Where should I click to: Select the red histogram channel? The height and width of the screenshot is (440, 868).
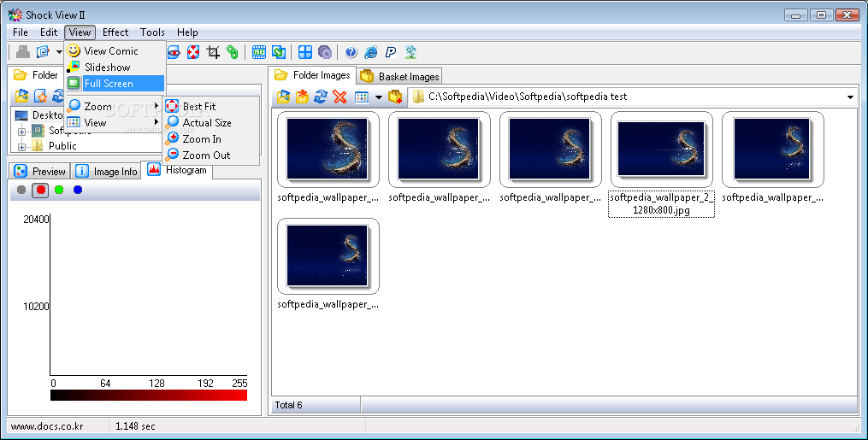[x=40, y=191]
